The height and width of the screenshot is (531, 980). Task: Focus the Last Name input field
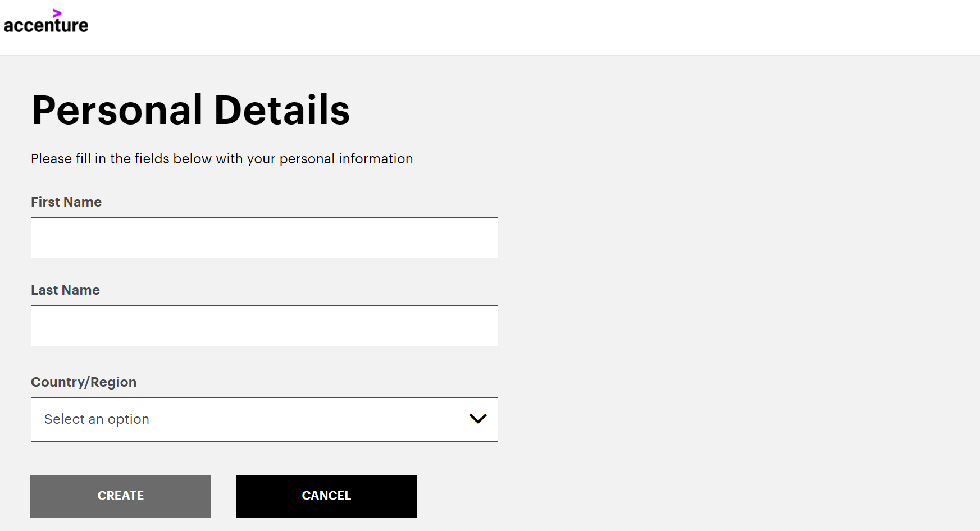coord(265,326)
